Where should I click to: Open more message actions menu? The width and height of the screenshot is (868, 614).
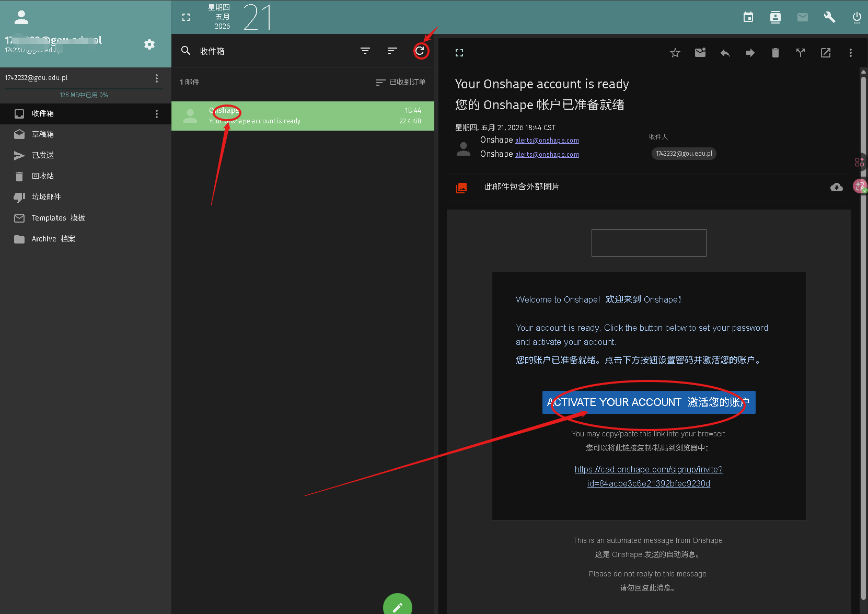pyautogui.click(x=851, y=53)
